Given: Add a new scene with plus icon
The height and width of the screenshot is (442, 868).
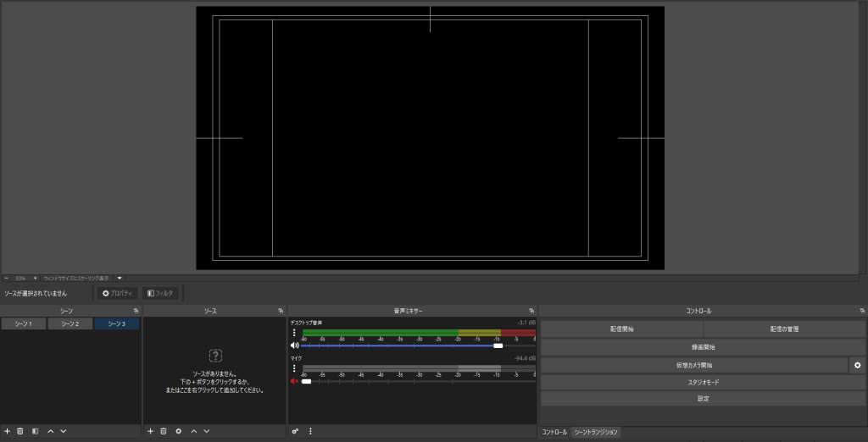Looking at the screenshot, I should tap(7, 431).
